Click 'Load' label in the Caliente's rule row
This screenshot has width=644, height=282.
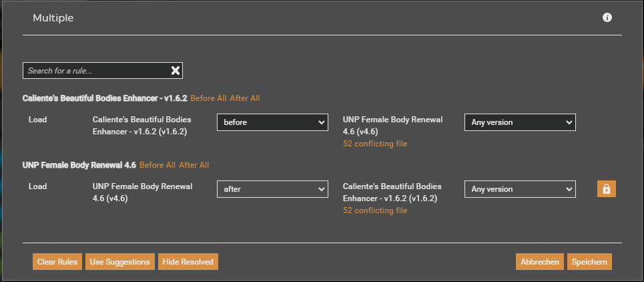point(38,120)
